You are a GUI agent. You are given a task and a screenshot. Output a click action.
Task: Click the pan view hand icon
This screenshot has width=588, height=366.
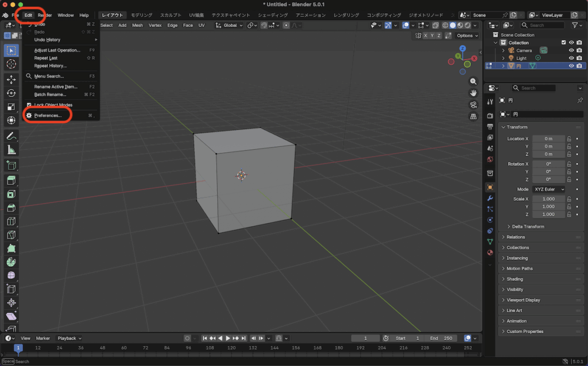pyautogui.click(x=473, y=93)
